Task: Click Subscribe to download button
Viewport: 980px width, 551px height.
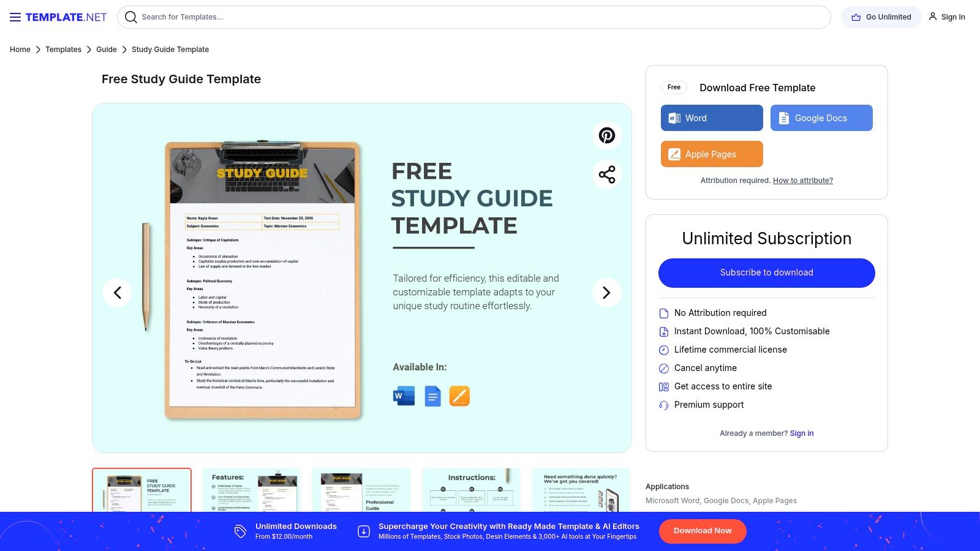Action: (x=767, y=273)
